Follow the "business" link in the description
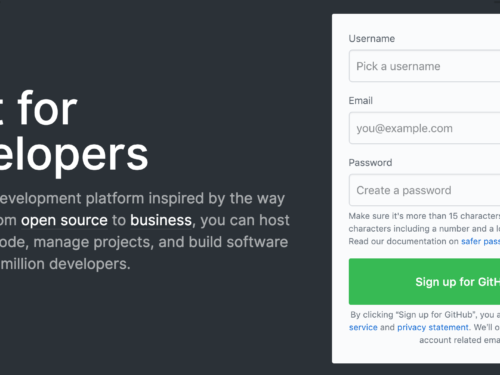The height and width of the screenshot is (375, 500). [161, 220]
